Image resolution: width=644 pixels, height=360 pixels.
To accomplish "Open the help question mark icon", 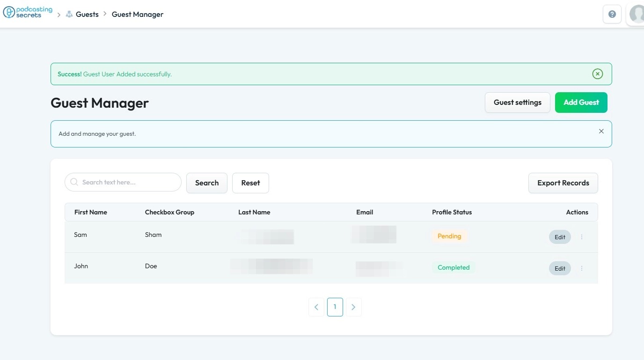I will [x=612, y=14].
